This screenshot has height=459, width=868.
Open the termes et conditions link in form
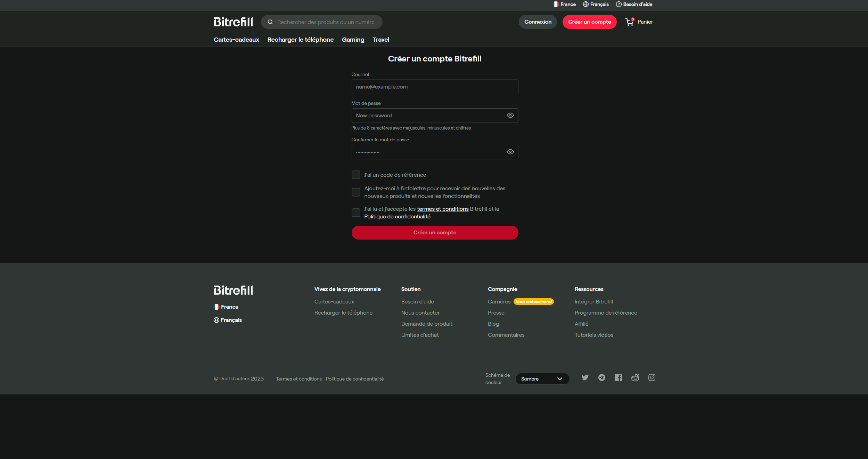coord(443,209)
